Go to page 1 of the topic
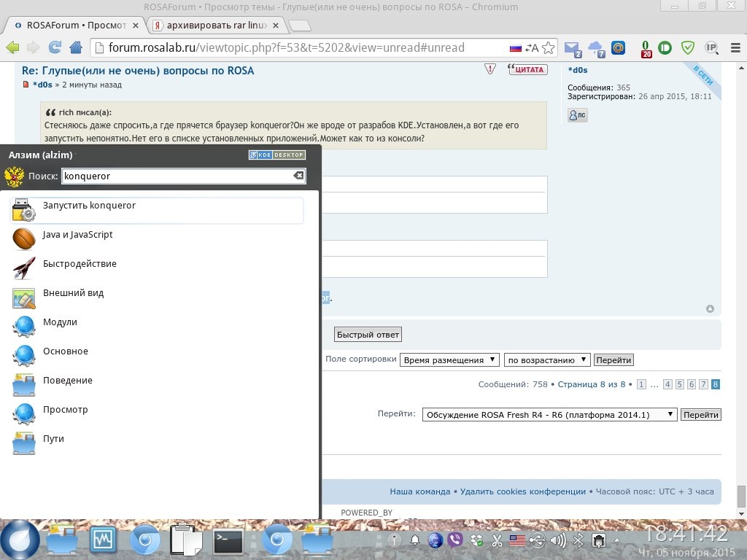The width and height of the screenshot is (747, 560). click(641, 384)
